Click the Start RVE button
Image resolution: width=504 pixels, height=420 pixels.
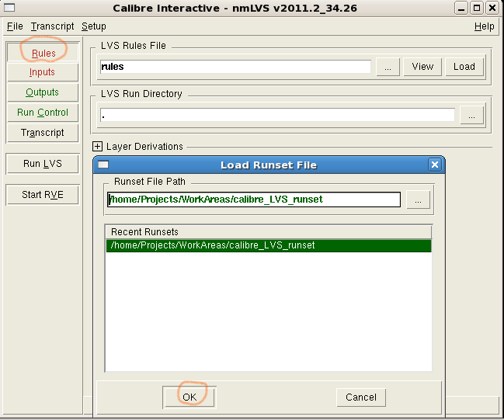click(43, 195)
